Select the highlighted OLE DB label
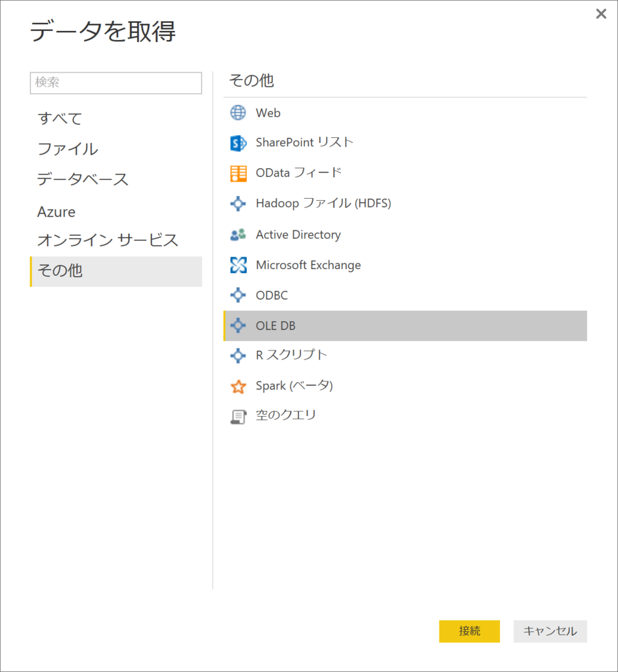Screen dimensions: 618x672 276,325
